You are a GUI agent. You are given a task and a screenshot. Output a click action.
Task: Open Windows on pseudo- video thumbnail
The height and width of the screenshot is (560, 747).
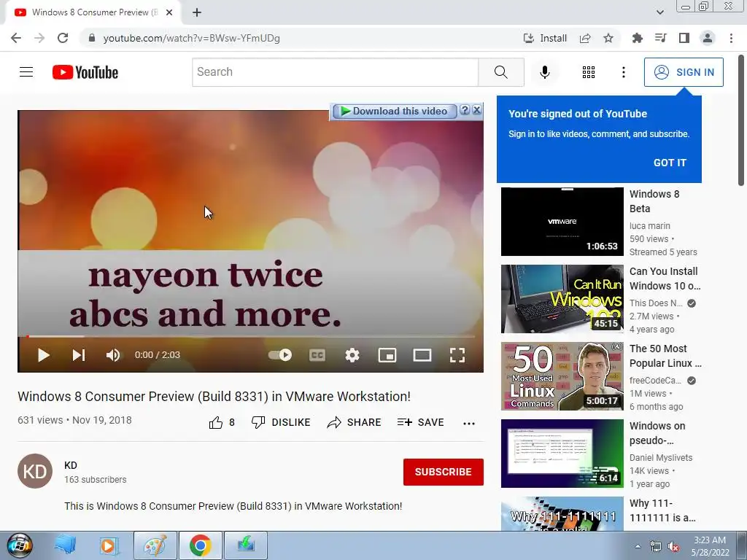pyautogui.click(x=562, y=454)
